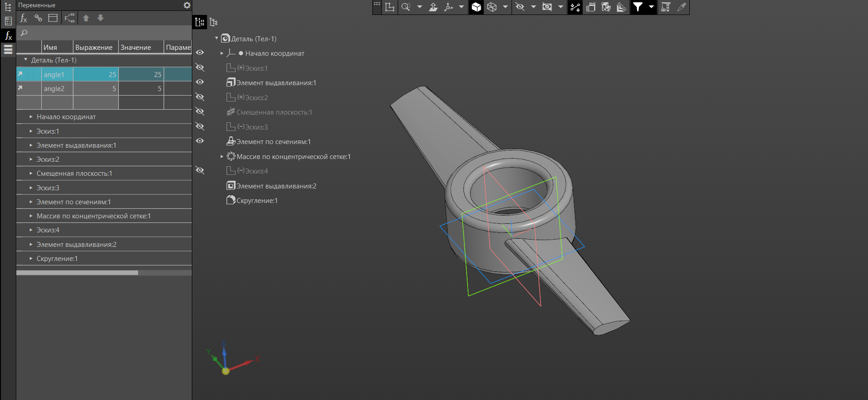Expand Массив по концентрической сетке:1 in model tree
Viewport: 868px width, 400px height.
point(222,156)
